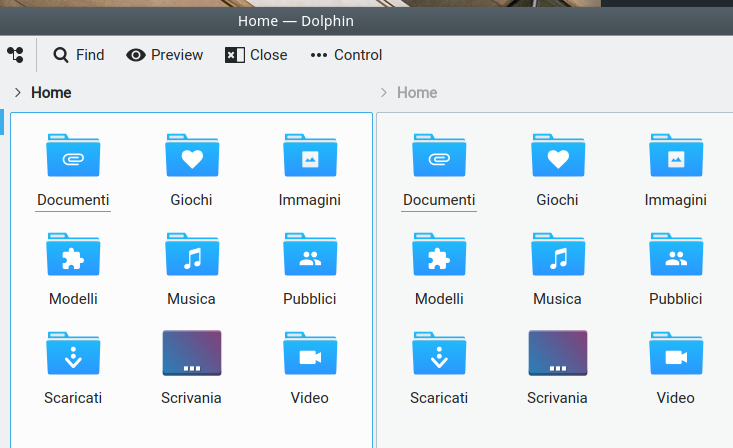Click Home breadcrumb in left pane
The height and width of the screenshot is (448, 733).
(x=51, y=93)
